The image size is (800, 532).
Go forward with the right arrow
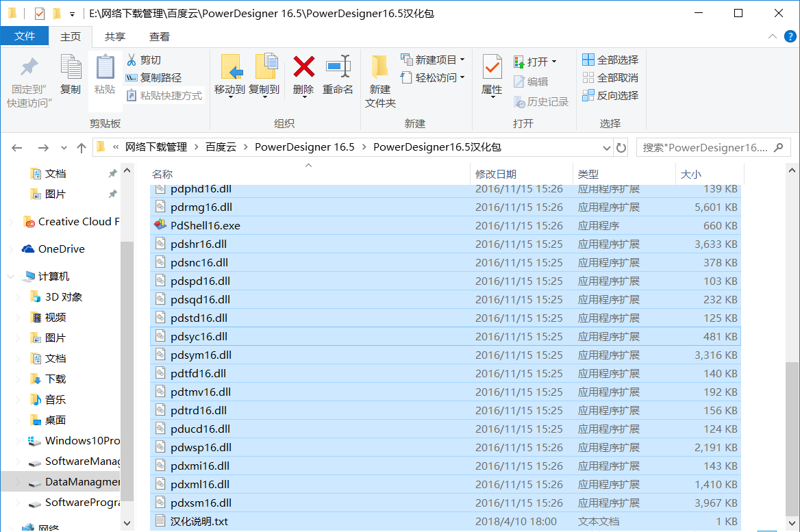pos(43,148)
